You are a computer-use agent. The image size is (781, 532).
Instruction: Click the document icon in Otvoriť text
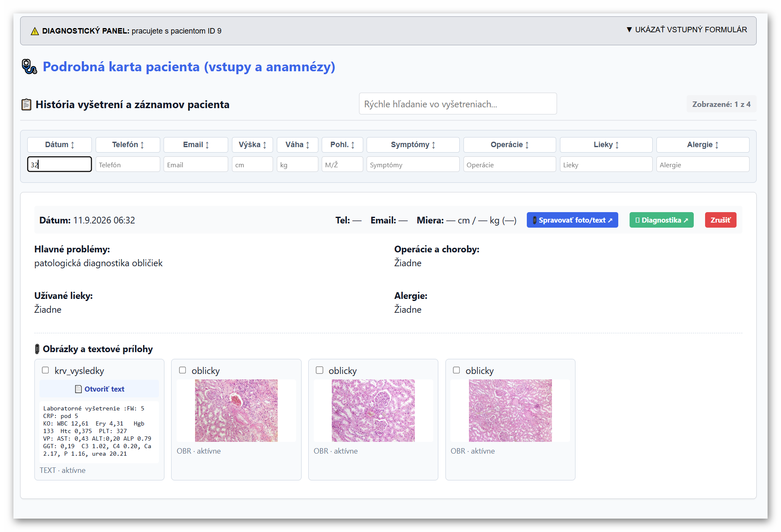(78, 389)
